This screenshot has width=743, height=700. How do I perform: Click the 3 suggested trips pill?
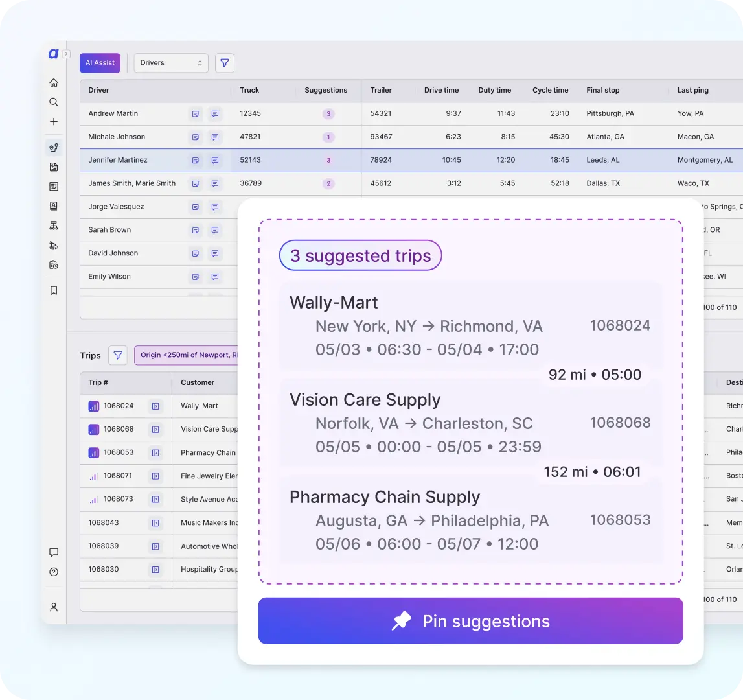[x=361, y=255]
